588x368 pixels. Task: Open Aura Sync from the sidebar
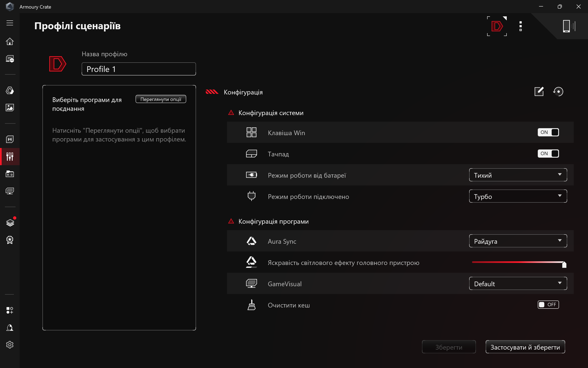(10, 91)
